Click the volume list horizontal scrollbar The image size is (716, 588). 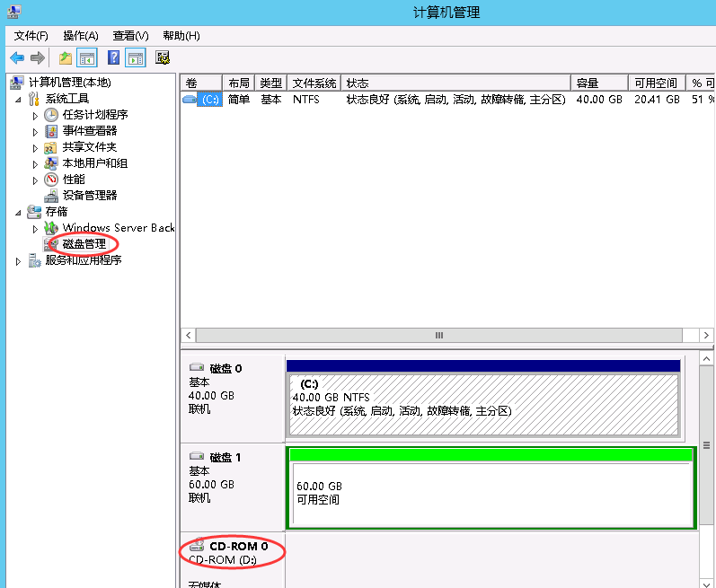coord(439,335)
